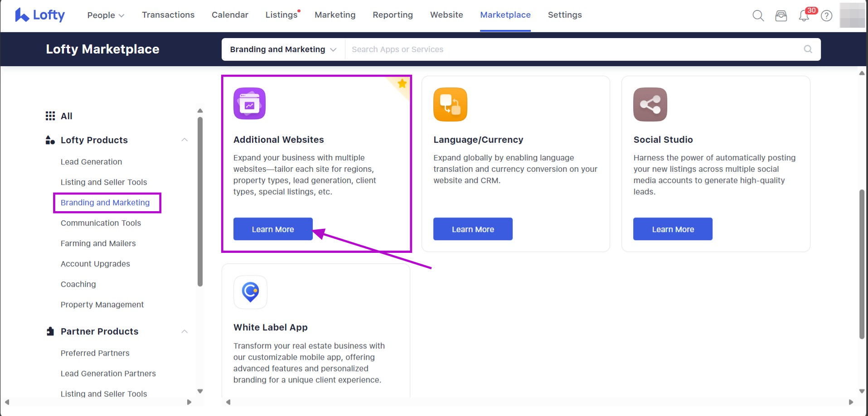Click main content scroll left arrow
Screen dimensions: 868x416
(228, 402)
